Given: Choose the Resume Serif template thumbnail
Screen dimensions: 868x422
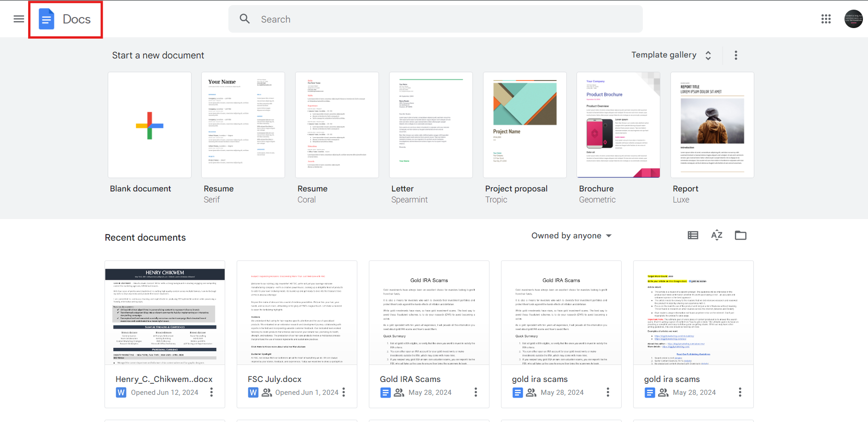Looking at the screenshot, I should (243, 125).
